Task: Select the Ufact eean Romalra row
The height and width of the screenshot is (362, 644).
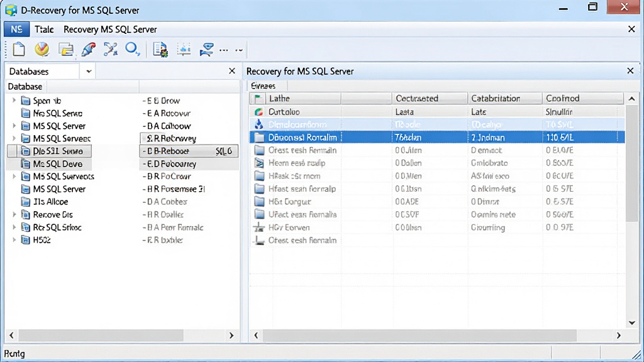Action: 437,214
